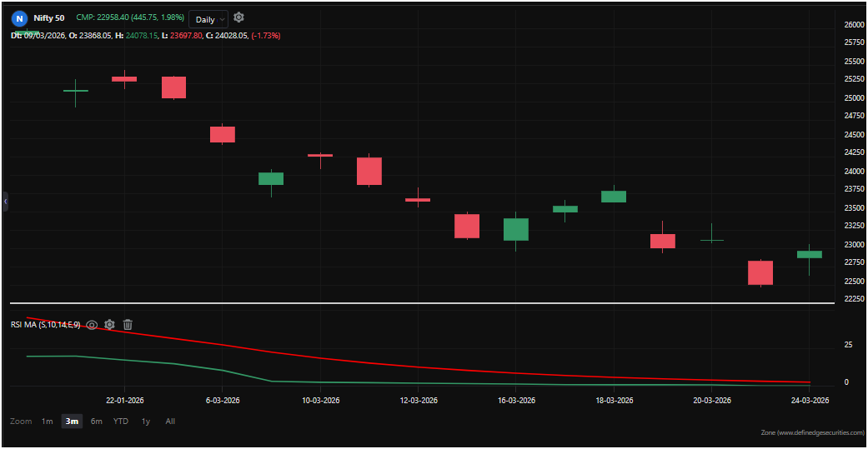Click the 26000 price axis label
Screen dimensions: 868x449
point(852,25)
